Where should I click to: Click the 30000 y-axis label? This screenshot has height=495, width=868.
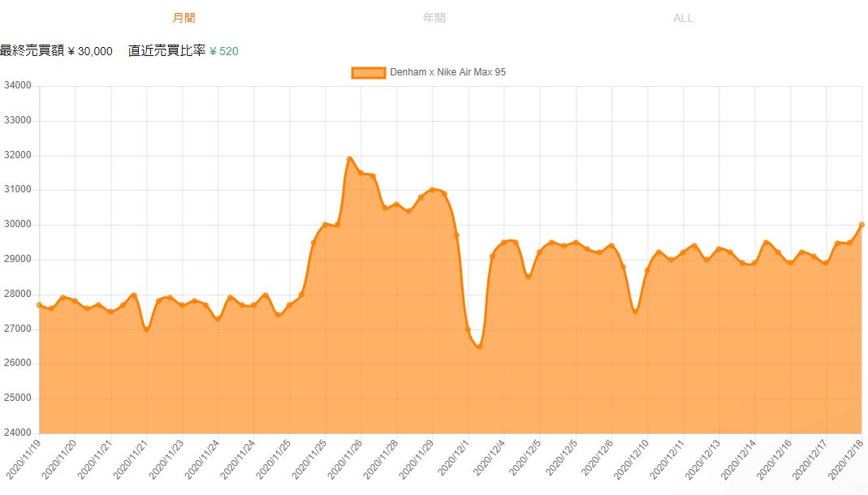[18, 224]
